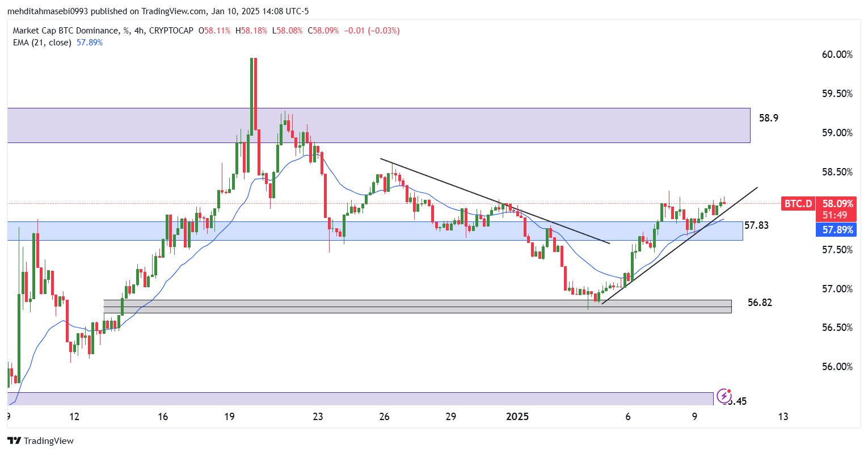Image resolution: width=868 pixels, height=453 pixels.
Task: Click the '16' date label on time axis
Action: (x=163, y=417)
